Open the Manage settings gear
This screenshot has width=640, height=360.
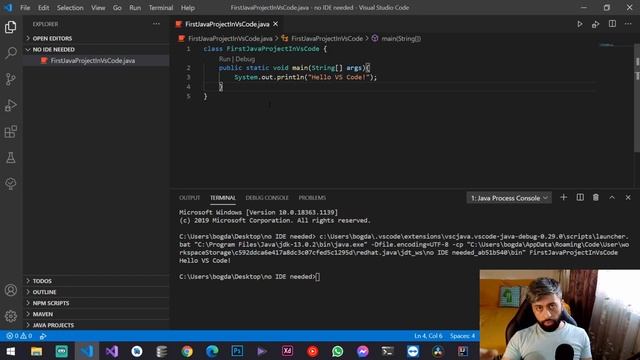pyautogui.click(x=11, y=316)
